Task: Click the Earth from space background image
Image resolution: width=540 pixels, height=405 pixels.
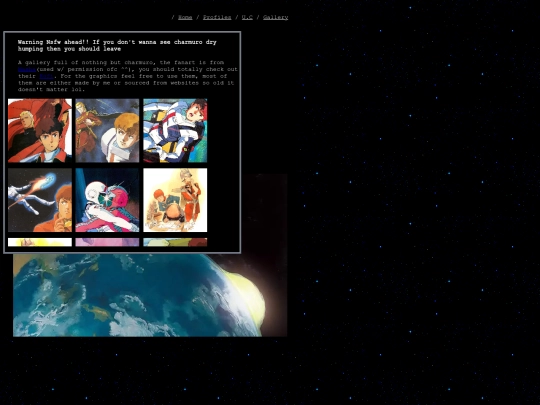Action: point(150,295)
